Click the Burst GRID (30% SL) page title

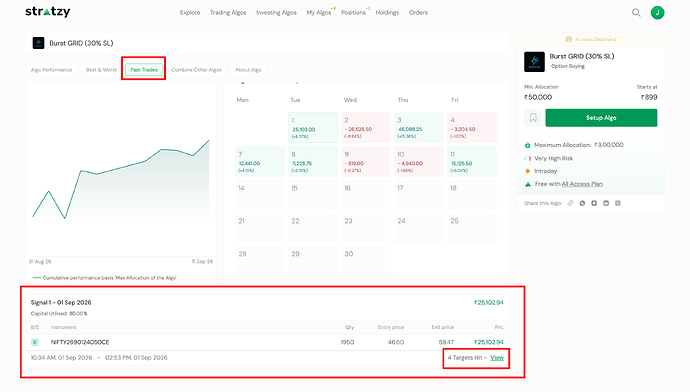click(81, 43)
